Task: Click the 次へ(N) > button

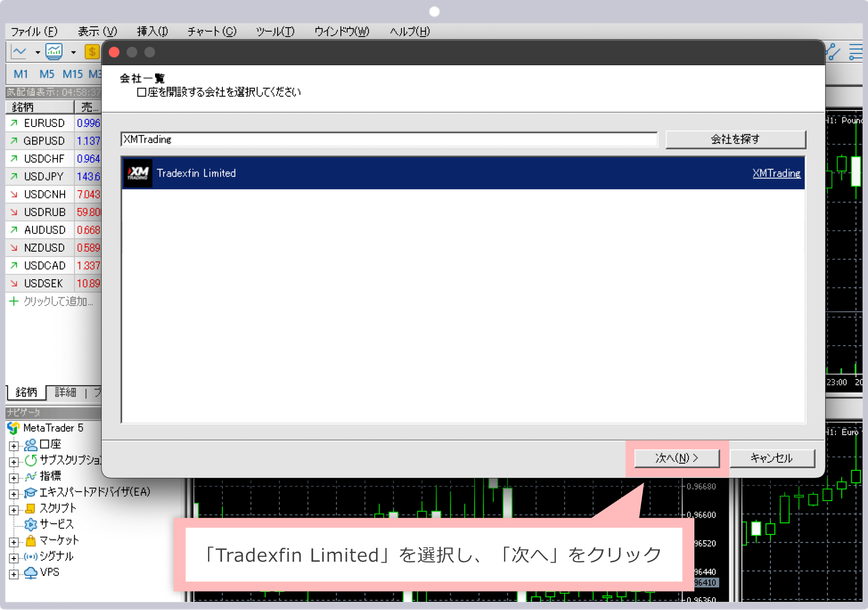Action: pos(677,458)
